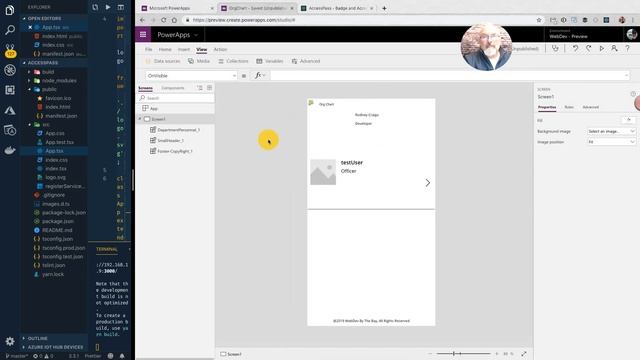640x360 pixels.
Task: Switch to Components tab in tree panel
Action: [173, 88]
